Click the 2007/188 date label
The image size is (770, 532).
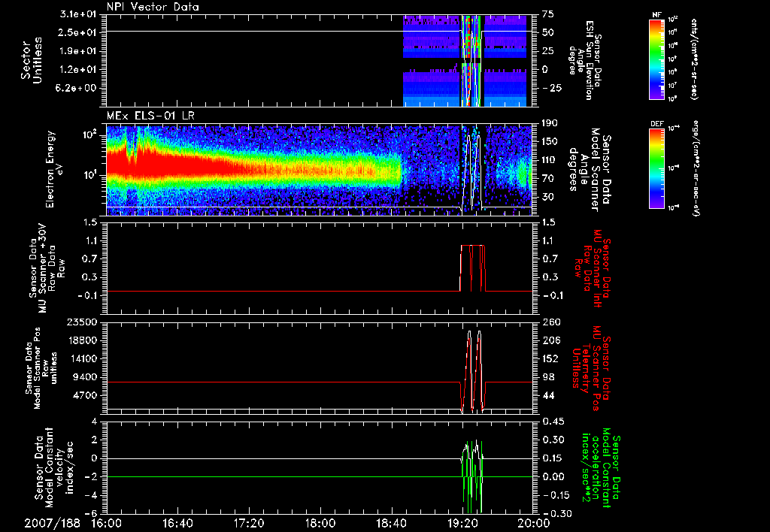(52, 523)
